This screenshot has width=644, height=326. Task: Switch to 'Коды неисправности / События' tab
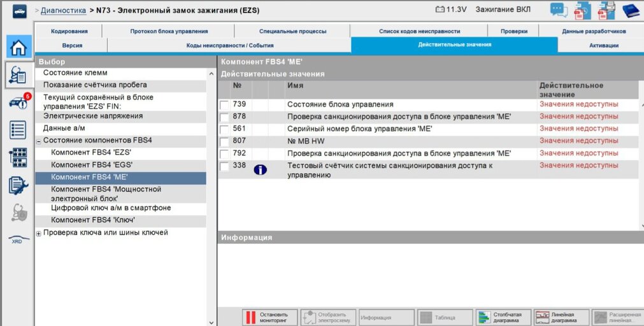point(229,45)
